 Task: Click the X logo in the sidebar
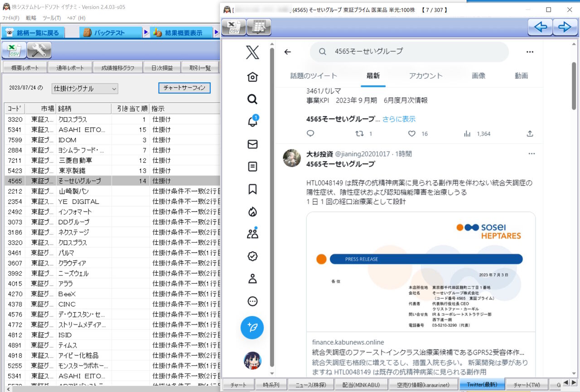coord(252,53)
